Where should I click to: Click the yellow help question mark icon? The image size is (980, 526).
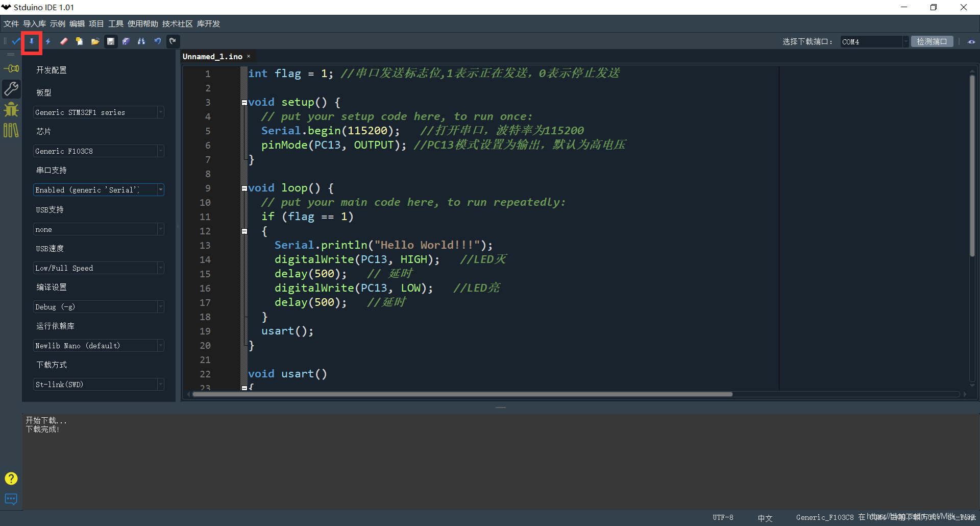coord(11,479)
